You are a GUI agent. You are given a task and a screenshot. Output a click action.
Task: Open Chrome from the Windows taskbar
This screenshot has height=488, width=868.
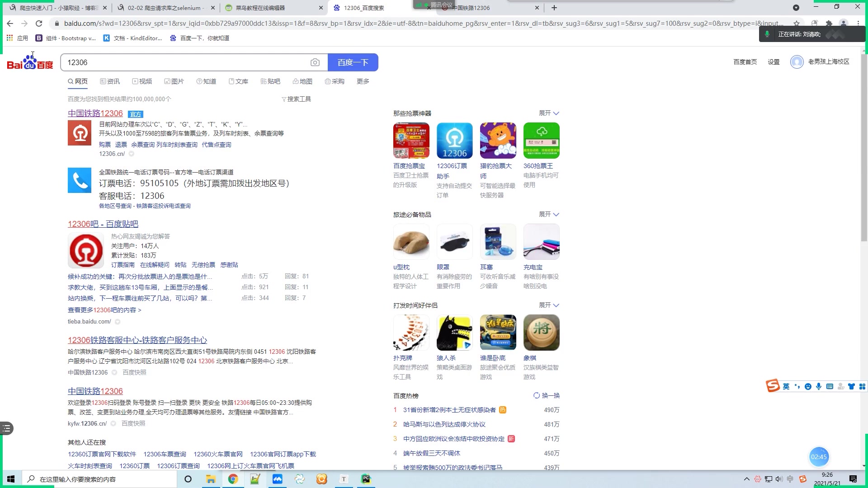coord(233,479)
